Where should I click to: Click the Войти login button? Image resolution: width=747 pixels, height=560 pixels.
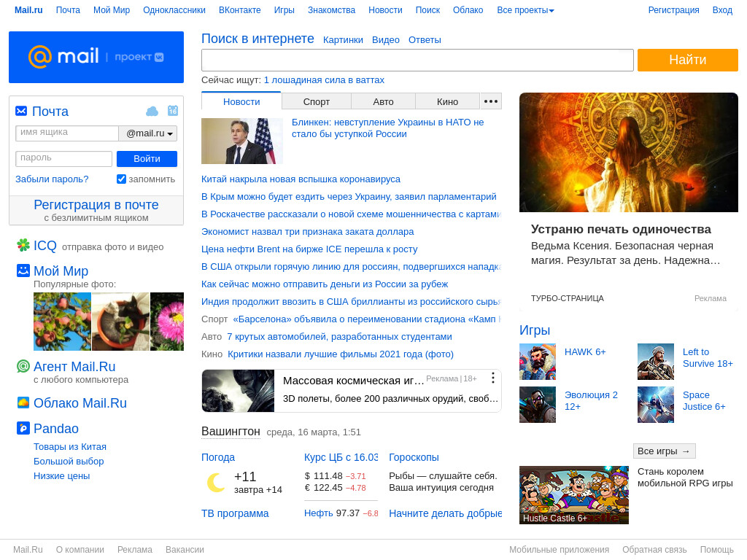click(x=147, y=158)
